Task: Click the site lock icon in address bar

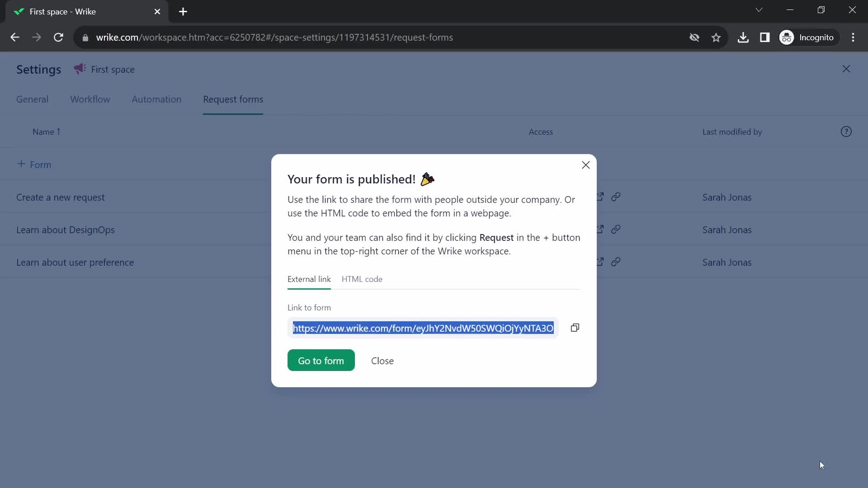Action: (x=85, y=38)
